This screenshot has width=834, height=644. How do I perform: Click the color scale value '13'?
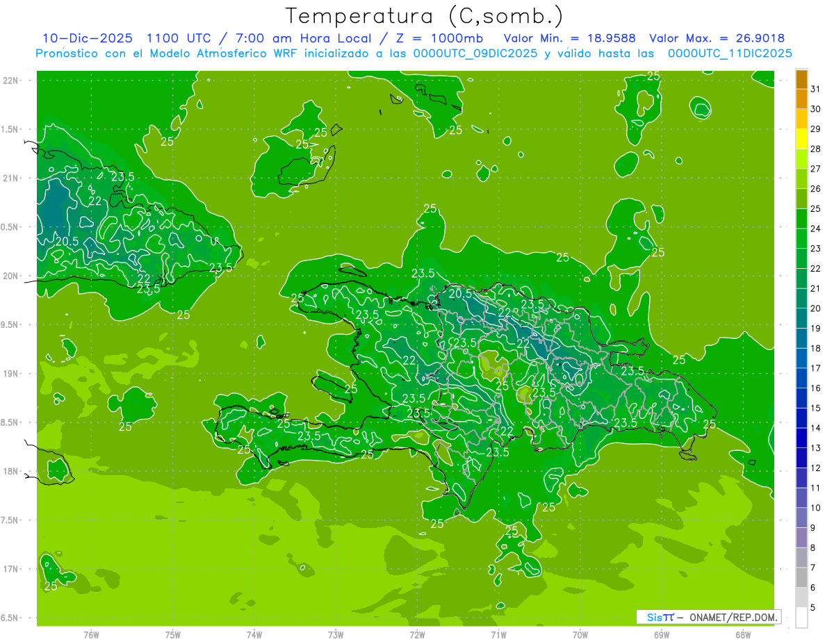click(816, 448)
